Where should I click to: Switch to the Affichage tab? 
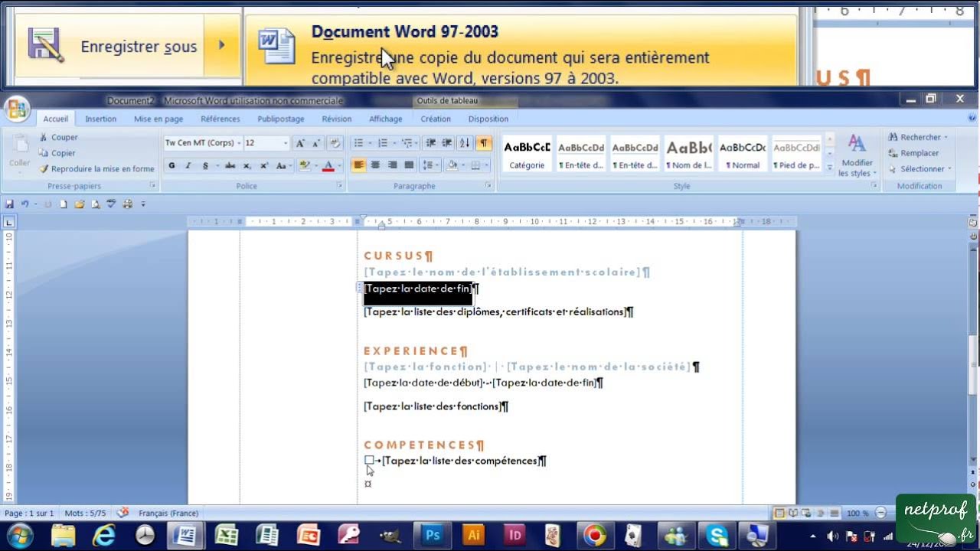tap(386, 119)
